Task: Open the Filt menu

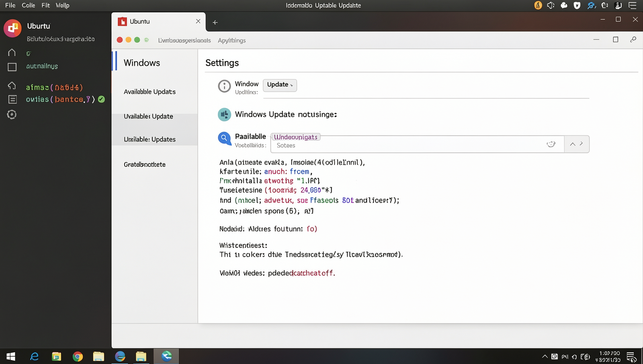Action: (46, 5)
